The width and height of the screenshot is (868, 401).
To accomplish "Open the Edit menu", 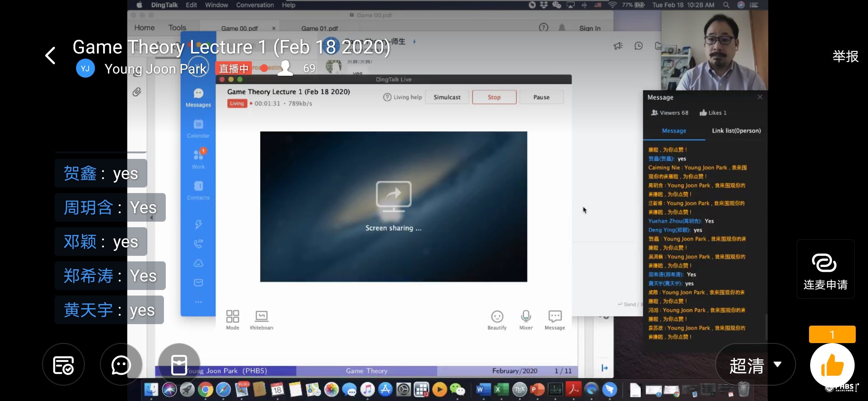I will [x=191, y=5].
